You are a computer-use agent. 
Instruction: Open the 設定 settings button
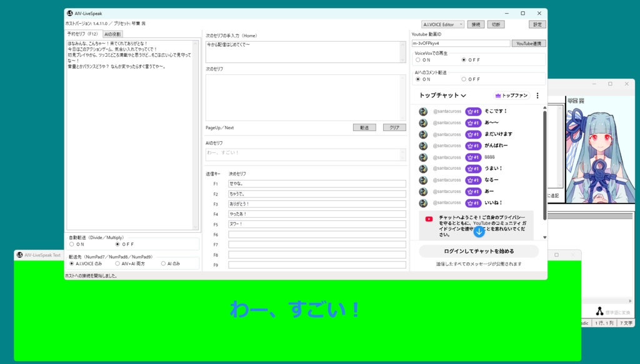537,24
